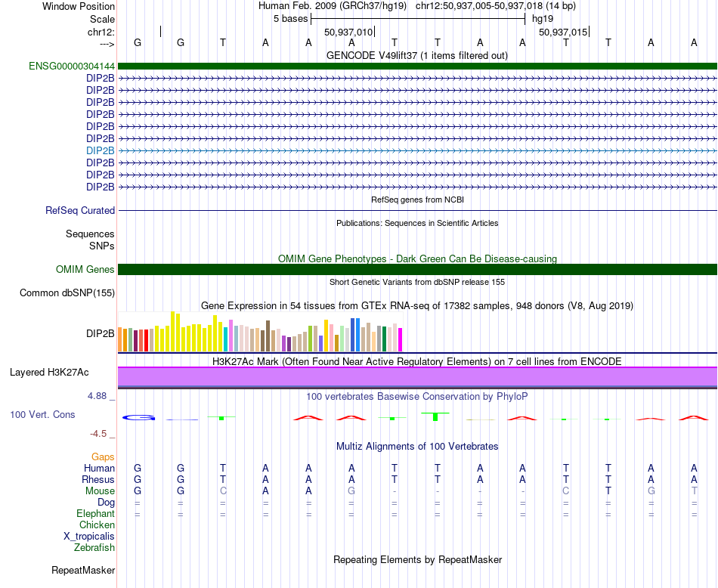Click the hg19 scale label
Viewport: 718px width, 588px height.
(543, 19)
